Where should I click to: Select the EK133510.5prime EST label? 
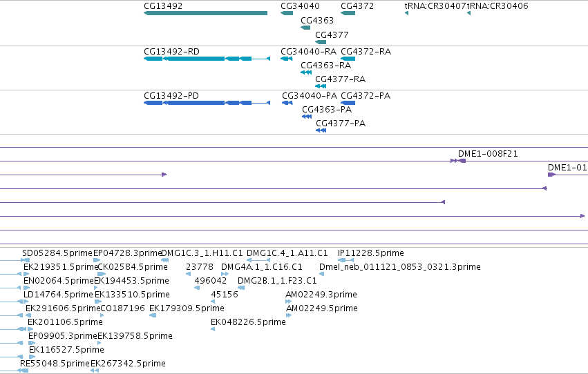pyautogui.click(x=133, y=295)
